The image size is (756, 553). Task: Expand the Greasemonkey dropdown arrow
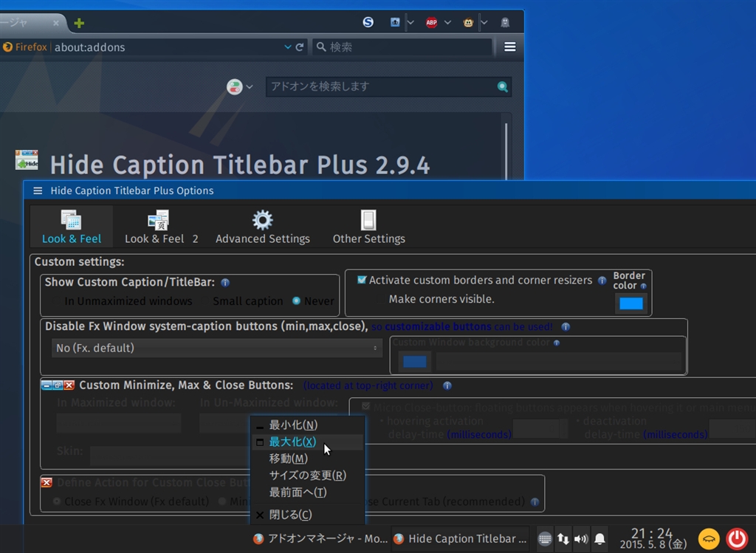484,22
